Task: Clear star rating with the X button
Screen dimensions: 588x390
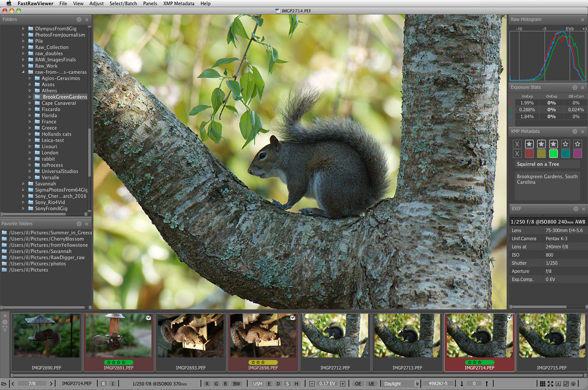Action: click(x=517, y=144)
